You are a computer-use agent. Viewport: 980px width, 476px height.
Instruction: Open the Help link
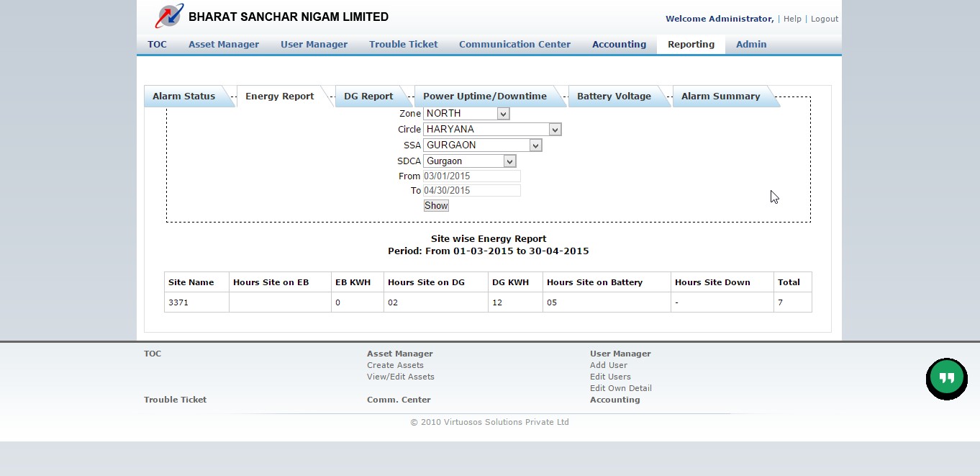click(x=792, y=19)
